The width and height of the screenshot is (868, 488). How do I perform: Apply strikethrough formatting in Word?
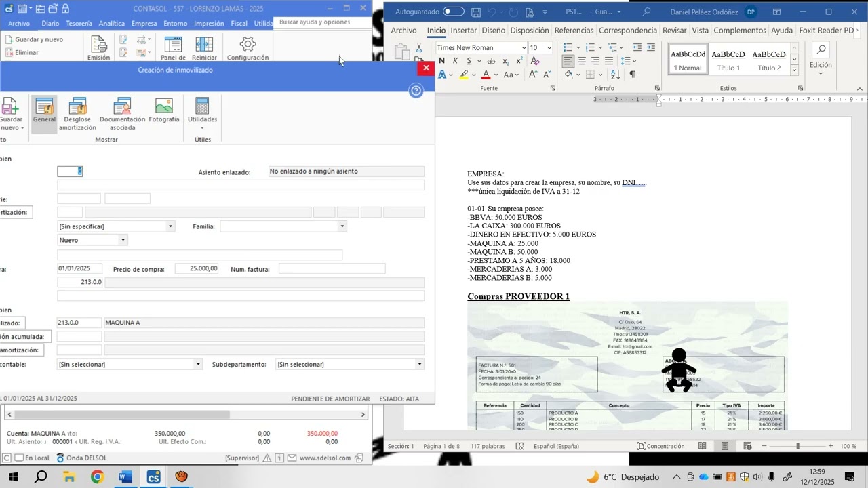492,61
